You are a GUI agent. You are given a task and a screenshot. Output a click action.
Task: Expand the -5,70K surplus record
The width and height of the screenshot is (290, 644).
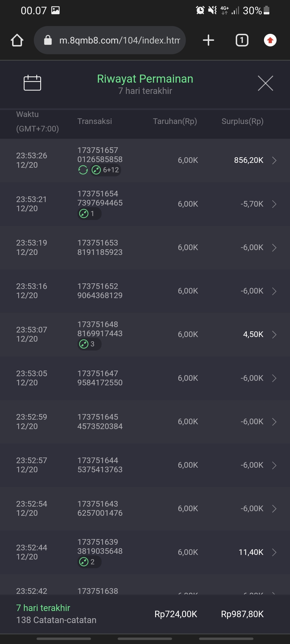coord(274,204)
